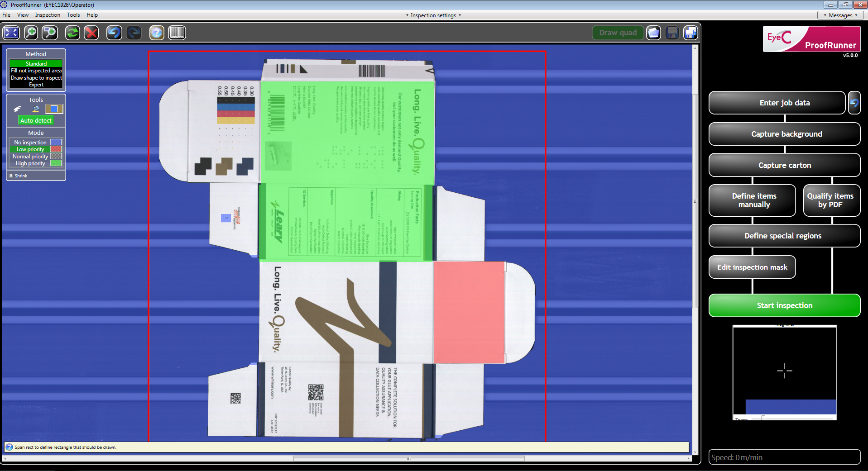
Task: Click the open folder icon
Action: 653,33
